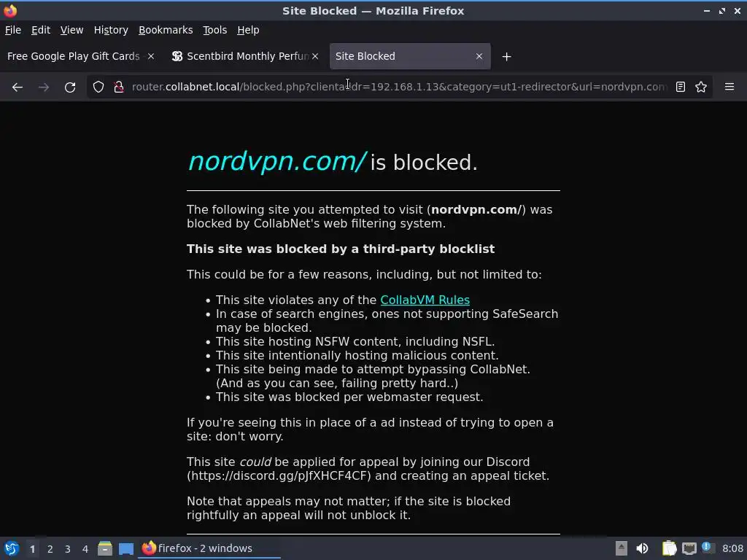Close the Scentbird Monthly Perfume tab
Screen dimensions: 747x560
click(315, 56)
